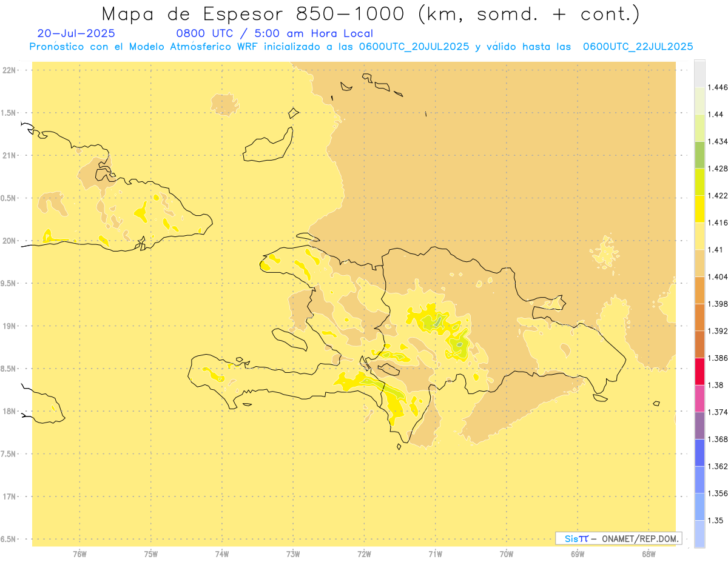This screenshot has width=728, height=562.
Task: Click the 73W longitude label
Action: click(293, 554)
